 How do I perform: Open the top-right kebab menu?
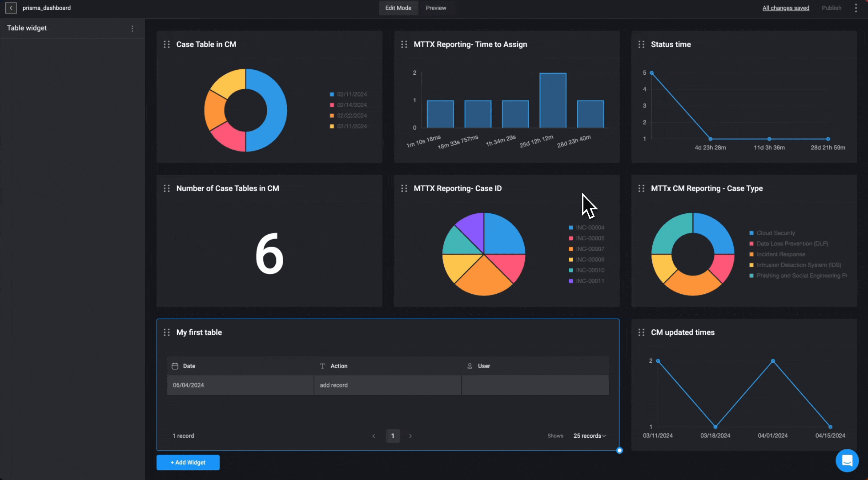[856, 8]
